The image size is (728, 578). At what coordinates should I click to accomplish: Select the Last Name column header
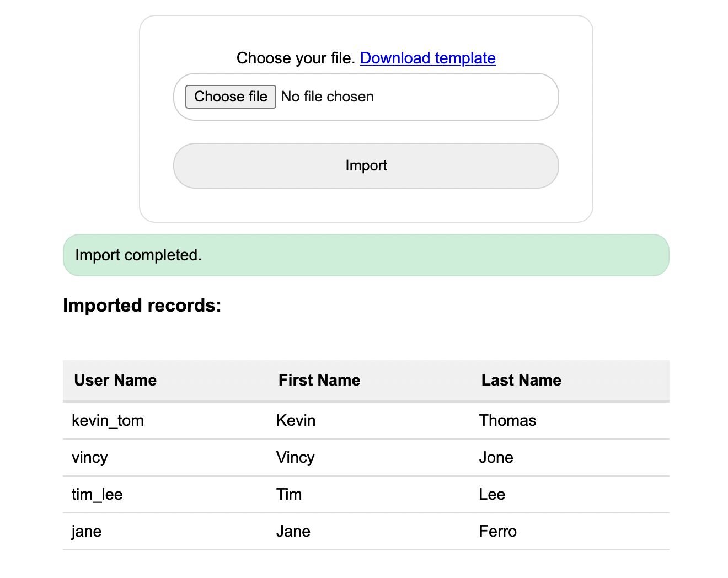pyautogui.click(x=521, y=380)
